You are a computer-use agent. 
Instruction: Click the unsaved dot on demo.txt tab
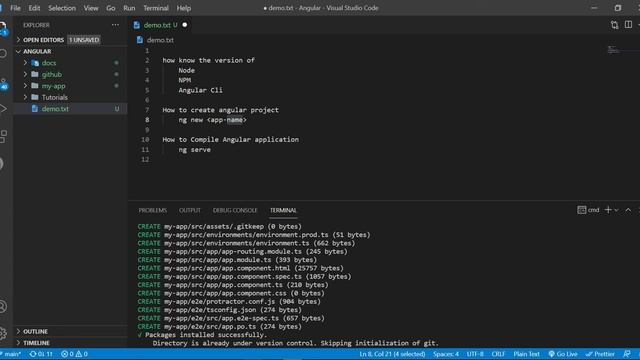click(x=185, y=25)
